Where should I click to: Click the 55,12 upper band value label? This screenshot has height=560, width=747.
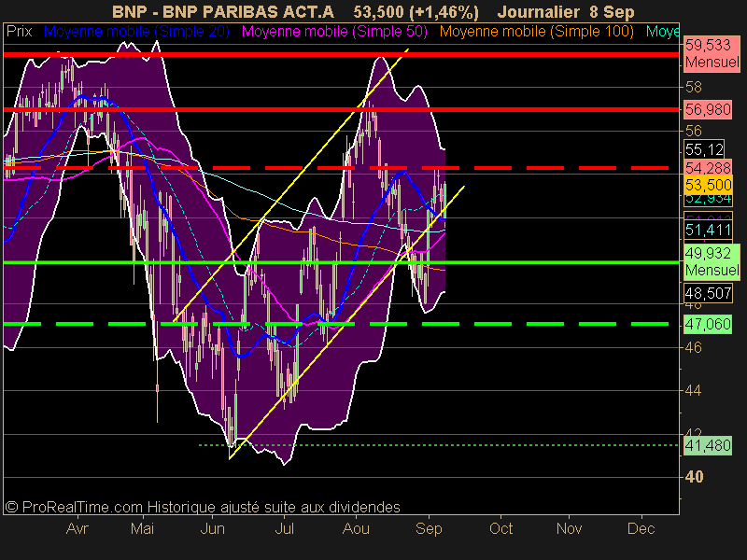pyautogui.click(x=704, y=149)
